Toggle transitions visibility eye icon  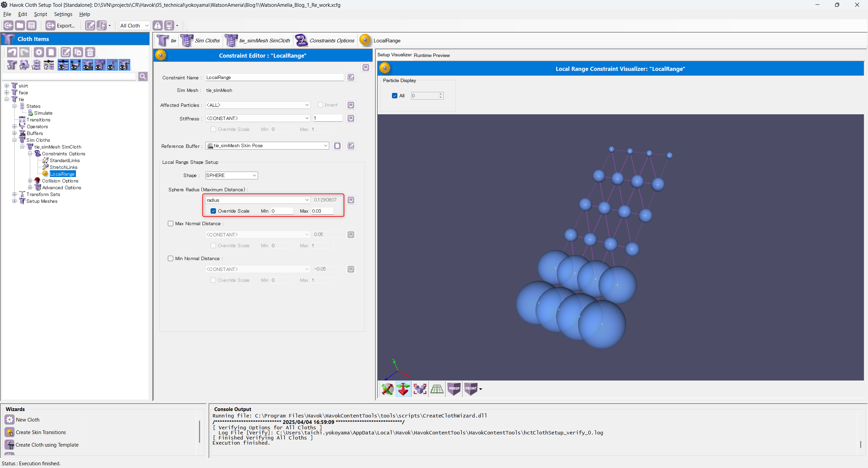tap(63, 65)
